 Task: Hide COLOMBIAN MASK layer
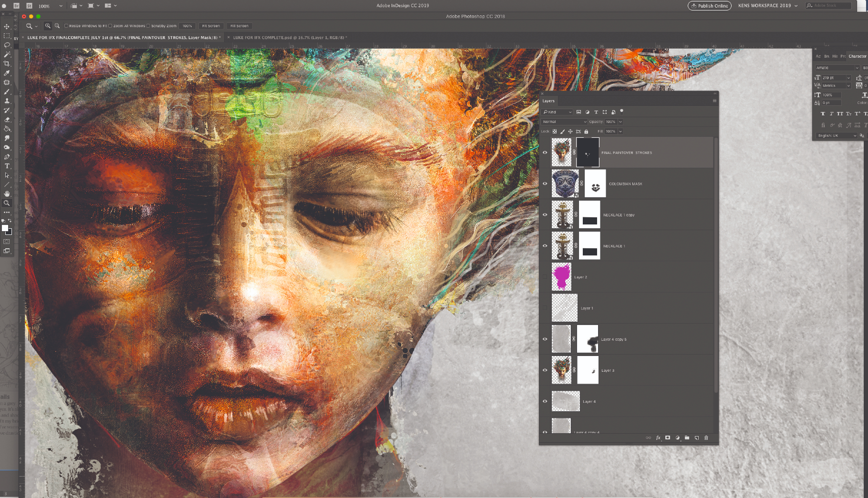[x=545, y=183]
